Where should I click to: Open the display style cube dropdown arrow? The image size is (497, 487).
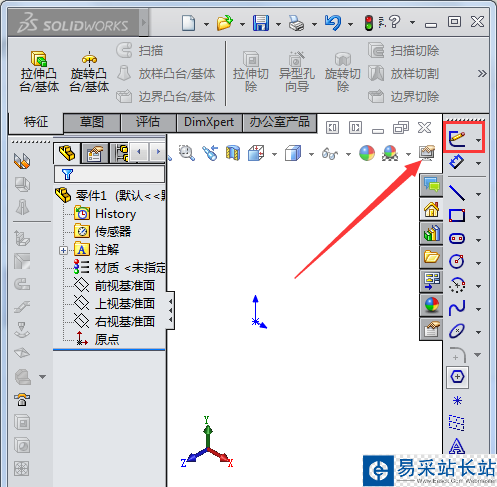[x=311, y=154]
